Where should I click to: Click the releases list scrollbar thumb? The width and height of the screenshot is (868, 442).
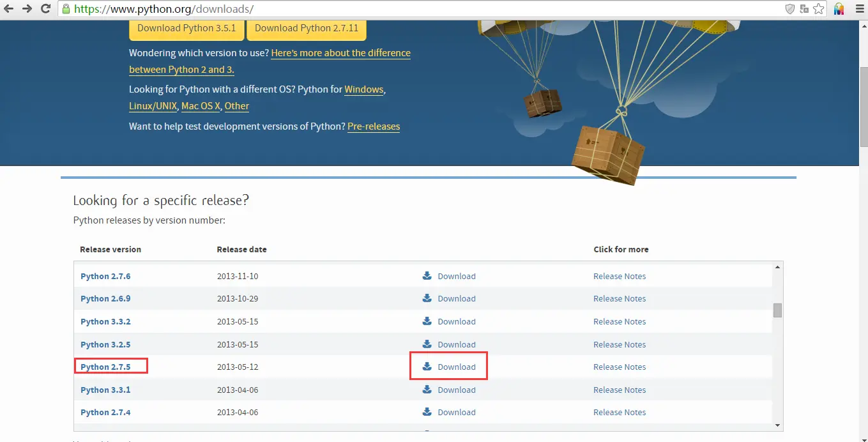777,310
